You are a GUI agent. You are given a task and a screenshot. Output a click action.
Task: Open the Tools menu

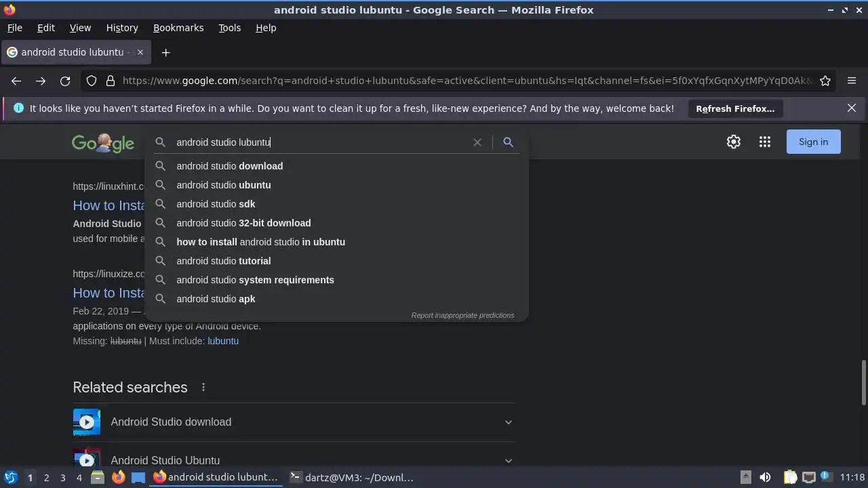pyautogui.click(x=229, y=28)
